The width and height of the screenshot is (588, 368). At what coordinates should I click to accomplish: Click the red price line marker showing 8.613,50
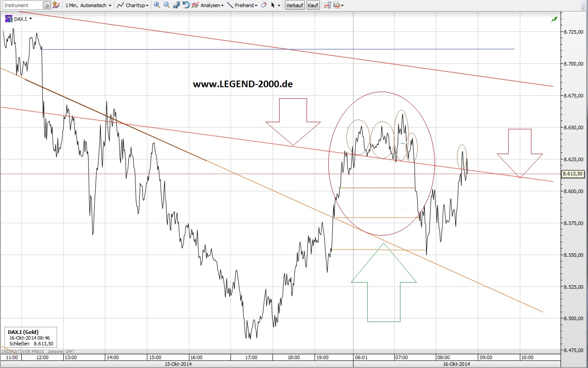click(x=573, y=174)
